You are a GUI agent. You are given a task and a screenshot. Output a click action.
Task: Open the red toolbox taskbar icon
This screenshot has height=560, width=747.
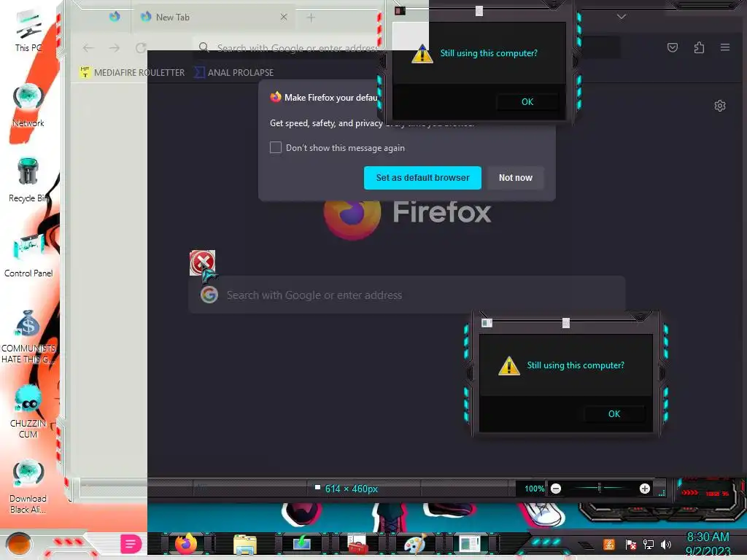(357, 544)
